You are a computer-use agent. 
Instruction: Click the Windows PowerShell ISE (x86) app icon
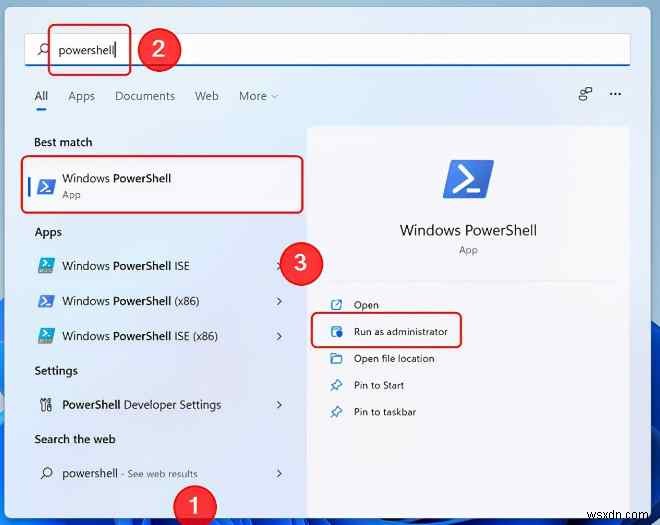(x=46, y=336)
